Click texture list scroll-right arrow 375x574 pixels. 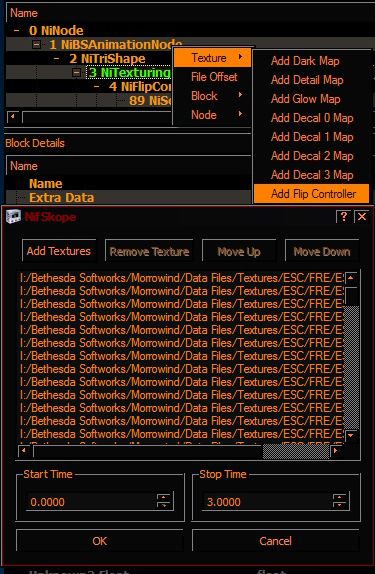point(335,450)
